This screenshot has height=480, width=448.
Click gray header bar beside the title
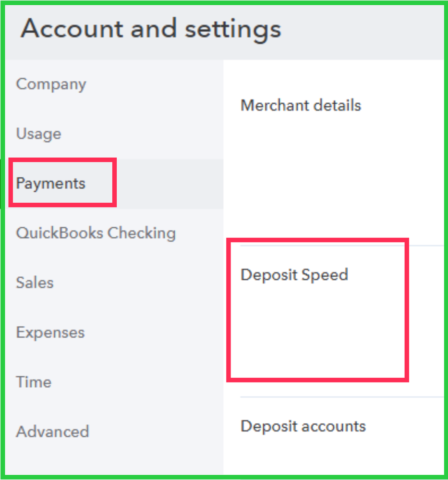coord(365,30)
